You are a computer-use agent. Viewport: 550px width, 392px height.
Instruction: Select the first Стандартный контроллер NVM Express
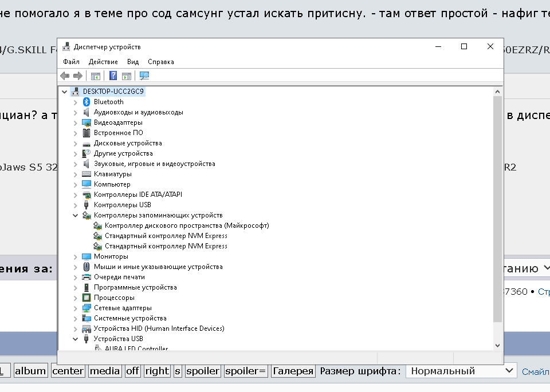tap(166, 236)
